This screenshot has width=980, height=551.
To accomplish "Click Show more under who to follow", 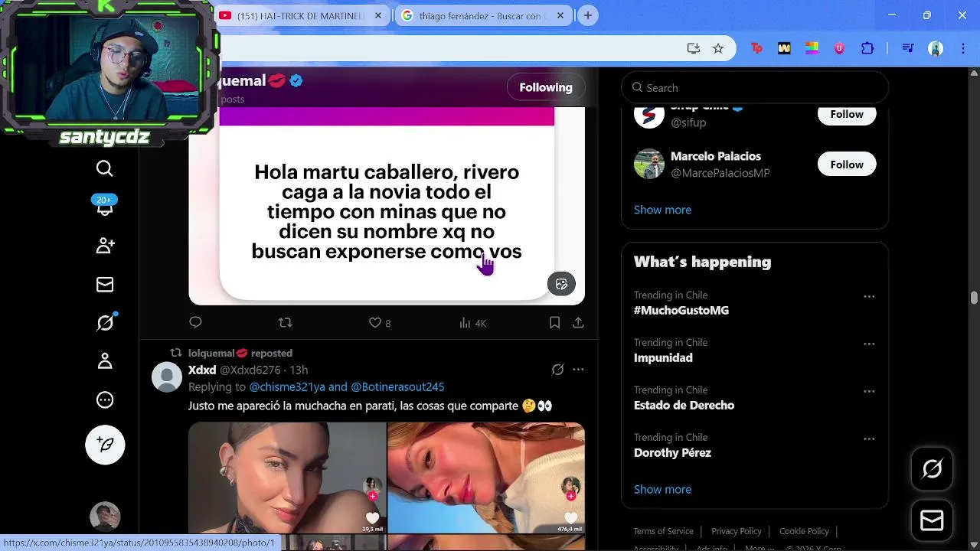I will click(x=662, y=210).
